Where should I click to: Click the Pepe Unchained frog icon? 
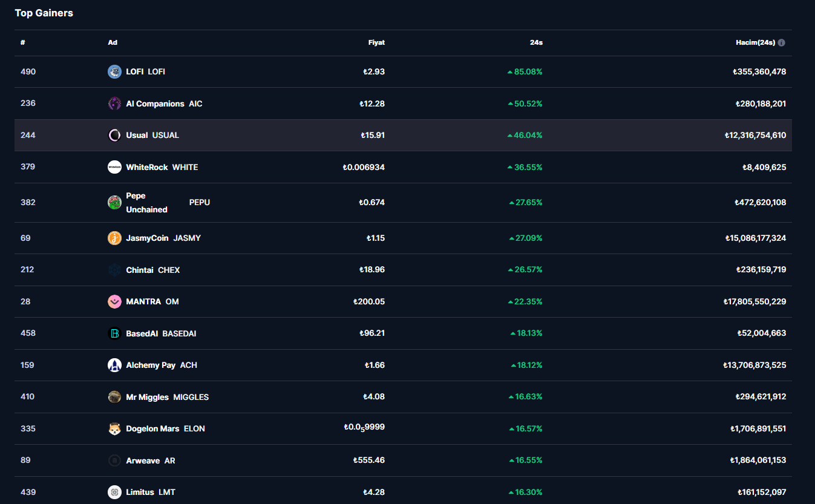(114, 203)
